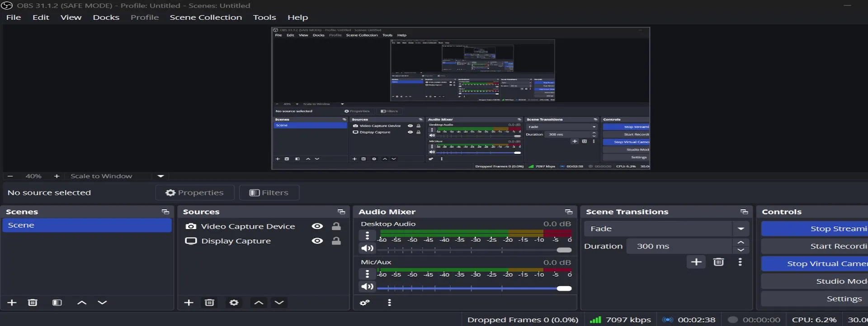Click the 7097 kbps bitrate status
This screenshot has width=868, height=326.
tap(628, 320)
